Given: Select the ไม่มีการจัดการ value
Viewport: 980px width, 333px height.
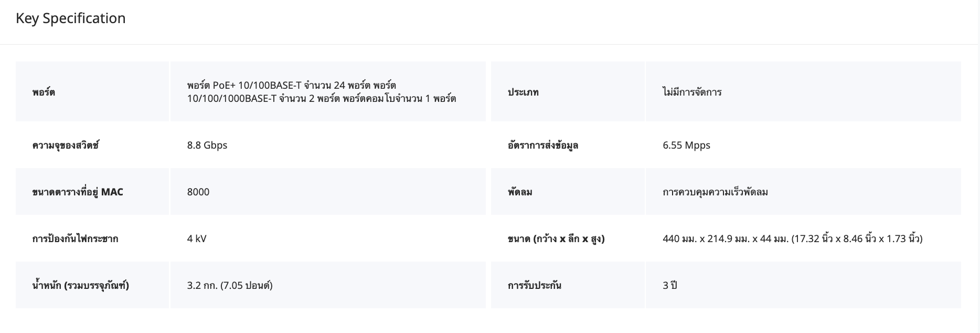Looking at the screenshot, I should click(x=692, y=92).
